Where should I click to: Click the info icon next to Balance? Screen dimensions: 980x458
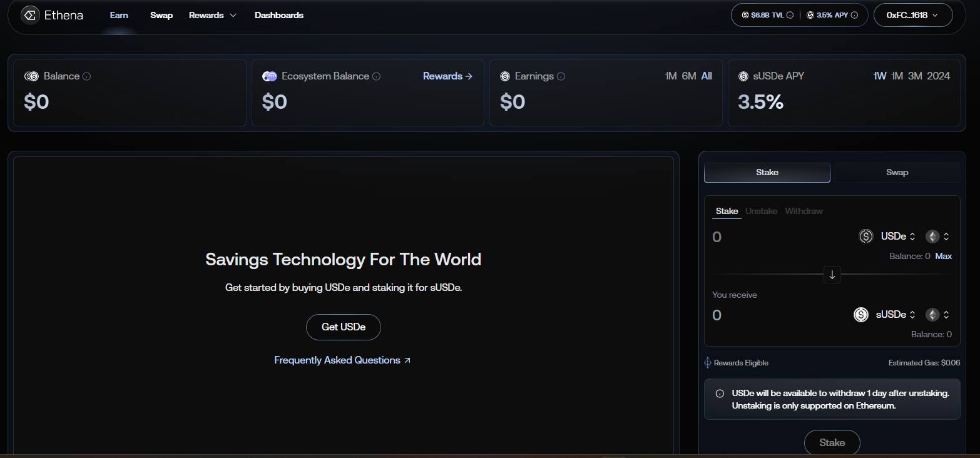pos(87,76)
